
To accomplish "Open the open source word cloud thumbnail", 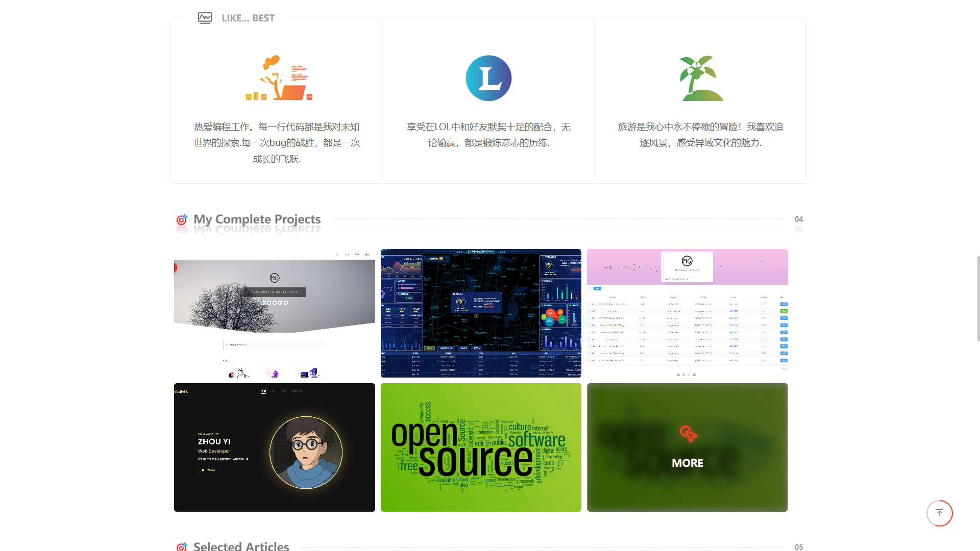I will coord(481,447).
